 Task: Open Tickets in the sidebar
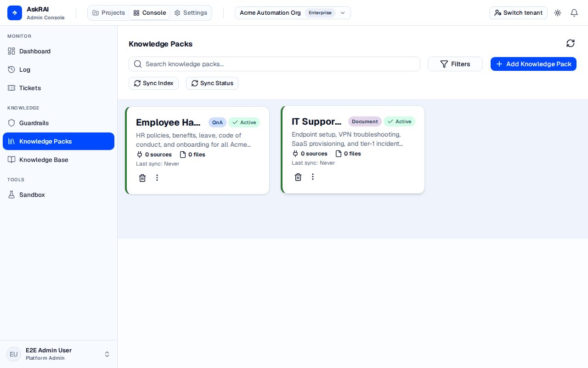(58, 88)
